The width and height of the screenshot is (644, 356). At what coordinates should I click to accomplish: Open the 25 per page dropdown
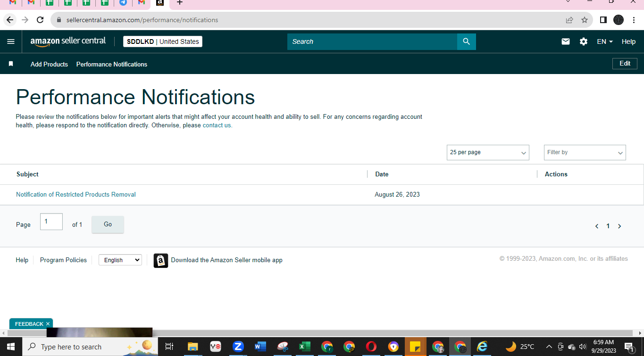click(x=488, y=152)
